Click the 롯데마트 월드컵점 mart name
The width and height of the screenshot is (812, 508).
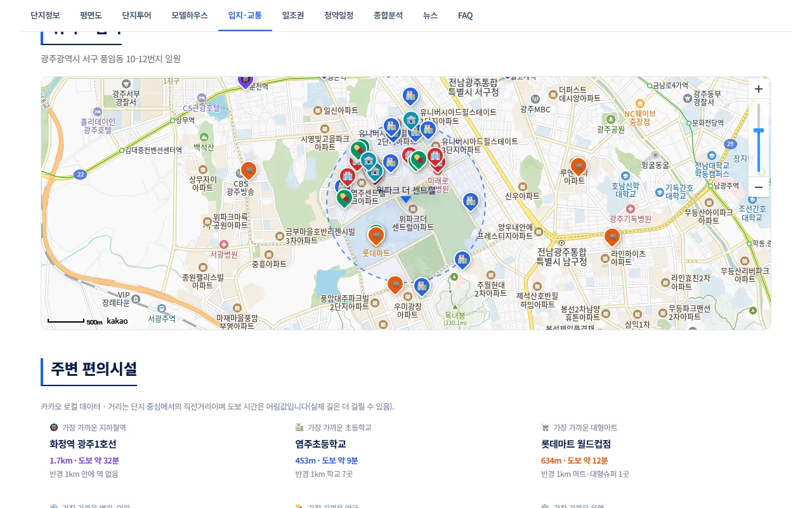point(576,444)
